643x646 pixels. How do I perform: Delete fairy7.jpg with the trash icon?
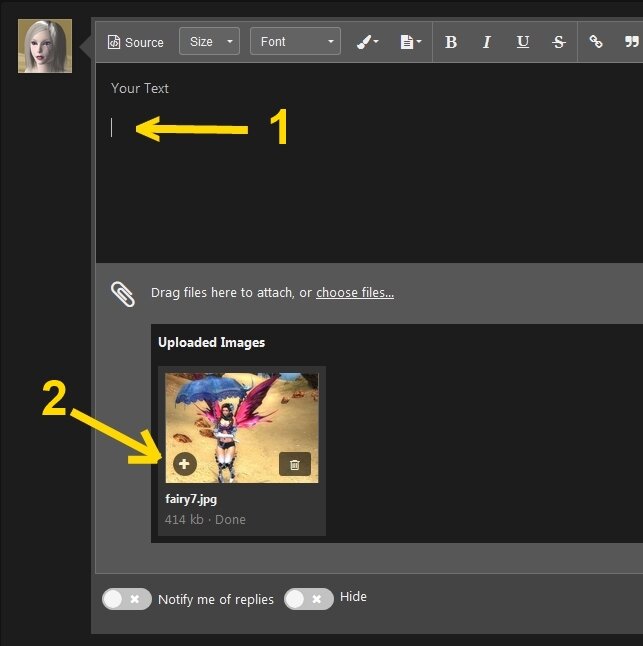pos(295,464)
